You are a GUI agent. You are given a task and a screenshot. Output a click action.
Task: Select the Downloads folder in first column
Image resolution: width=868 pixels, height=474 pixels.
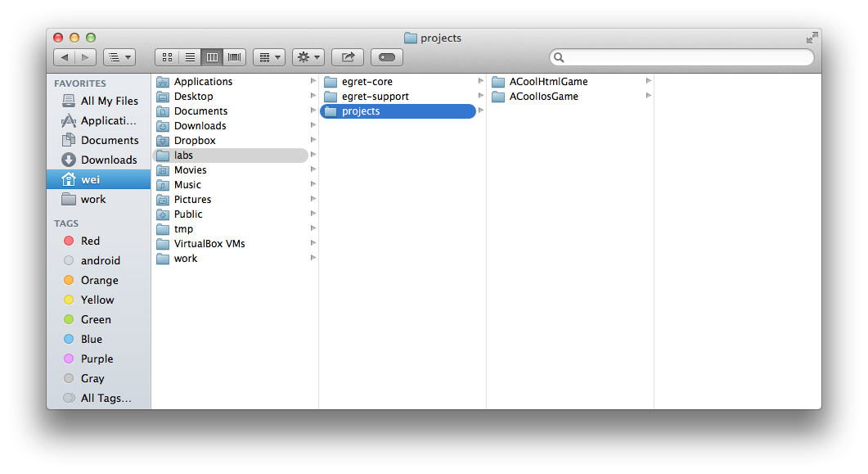pos(230,126)
